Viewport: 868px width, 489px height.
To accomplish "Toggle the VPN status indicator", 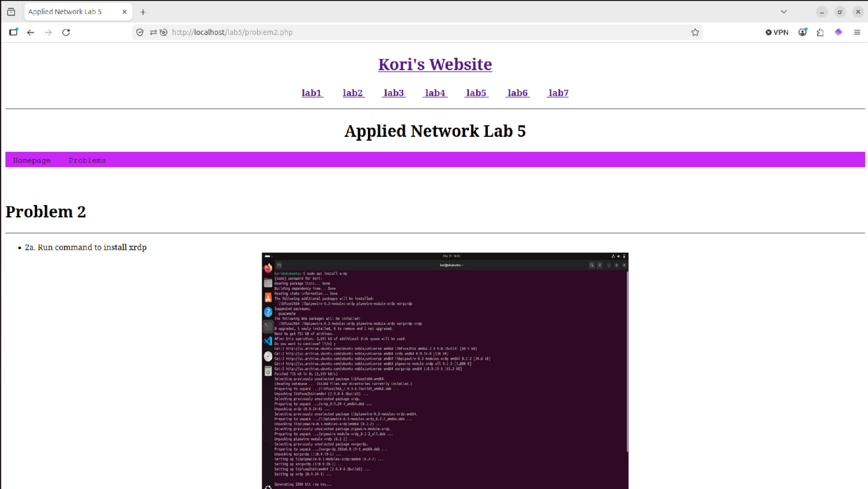I will pyautogui.click(x=776, y=32).
